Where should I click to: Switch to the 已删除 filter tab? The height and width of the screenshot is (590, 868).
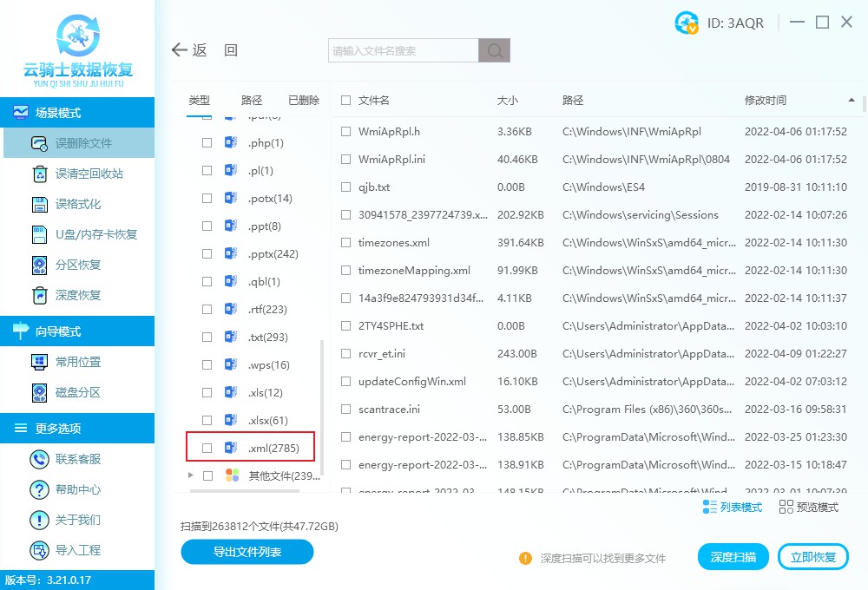pos(304,100)
